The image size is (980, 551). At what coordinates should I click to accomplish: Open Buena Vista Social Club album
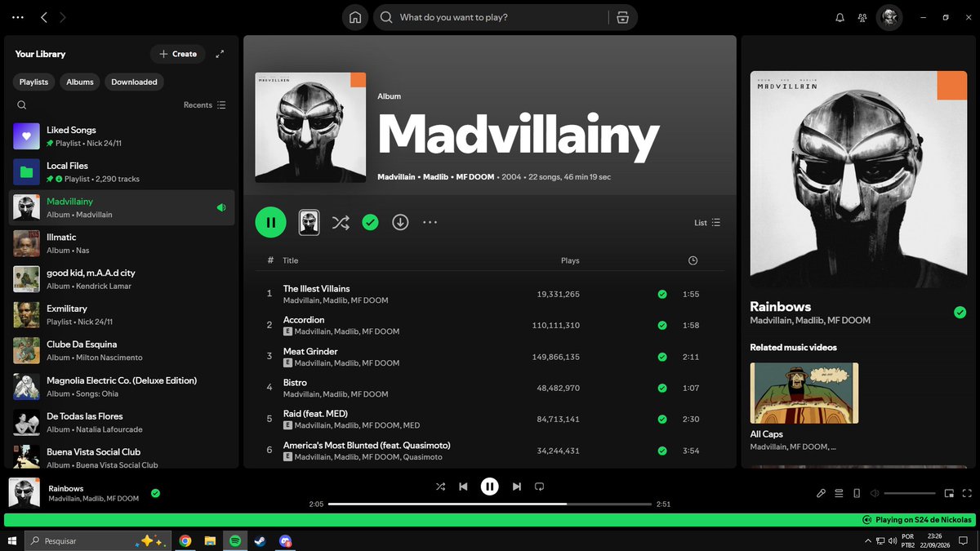tap(122, 455)
